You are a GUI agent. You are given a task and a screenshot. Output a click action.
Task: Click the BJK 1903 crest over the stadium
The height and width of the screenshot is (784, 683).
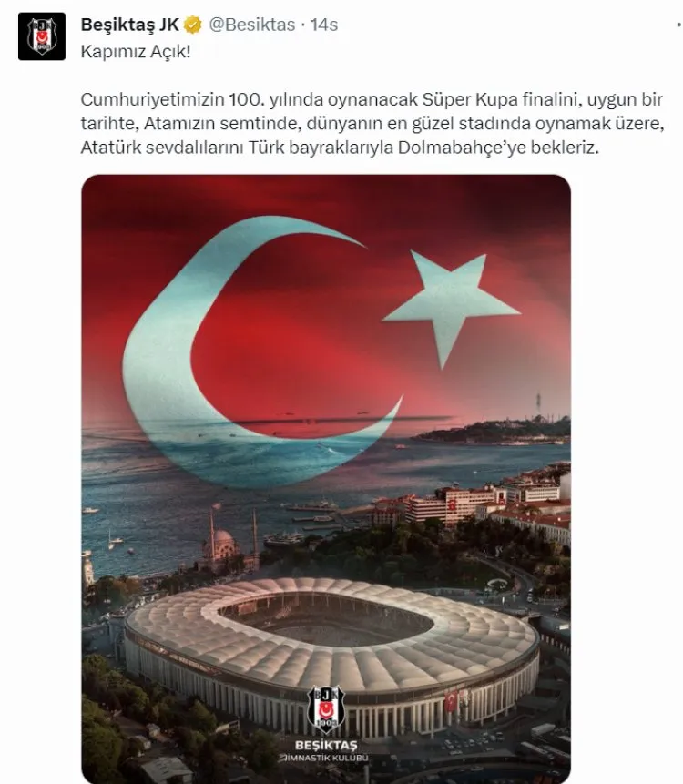(x=326, y=709)
